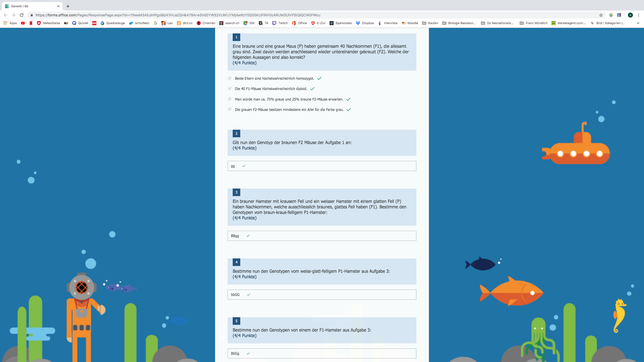
Task: Expand the bookmarks overflow chevron
Action: pyautogui.click(x=638, y=23)
